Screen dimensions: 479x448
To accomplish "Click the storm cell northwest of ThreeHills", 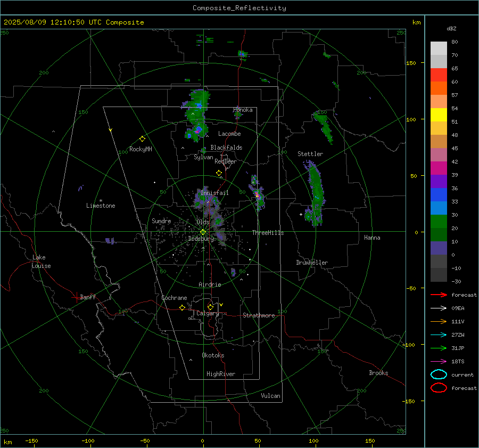I will (x=257, y=194).
